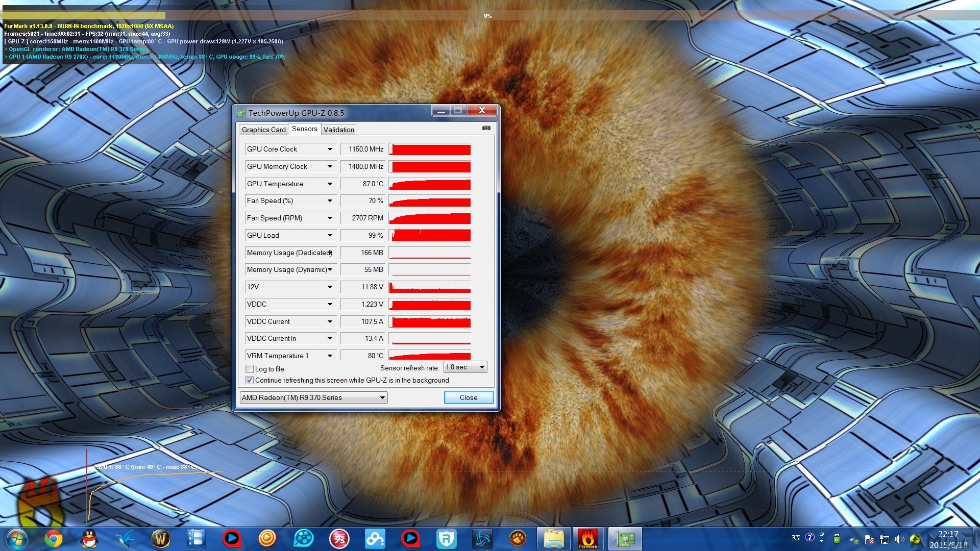The height and width of the screenshot is (551, 980).
Task: Click the 1150.0 MHz core clock value
Action: (x=363, y=149)
